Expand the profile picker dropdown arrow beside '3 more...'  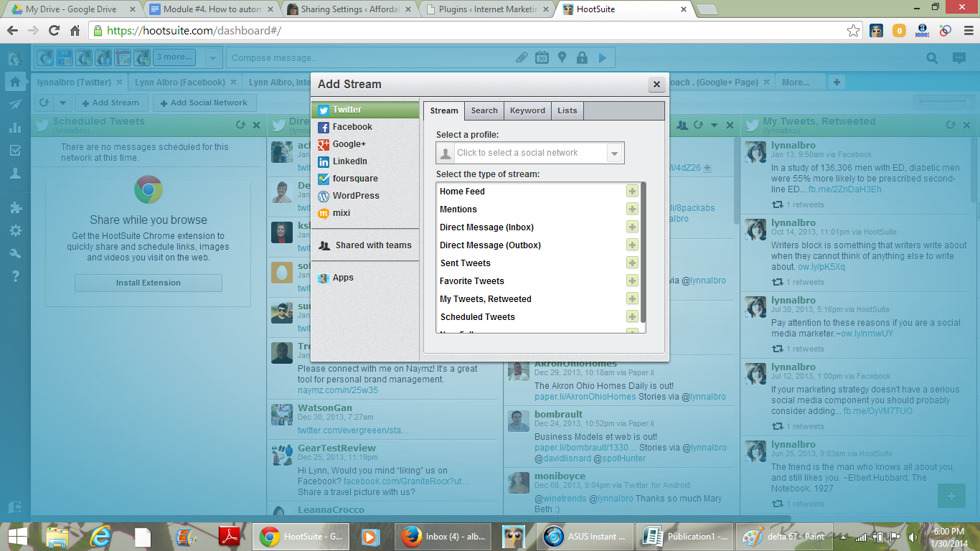pos(212,57)
